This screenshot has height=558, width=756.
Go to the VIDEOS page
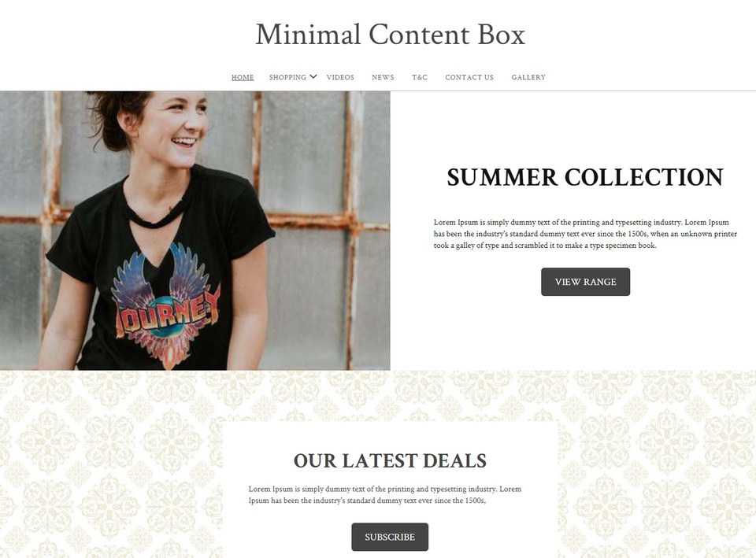pyautogui.click(x=340, y=77)
